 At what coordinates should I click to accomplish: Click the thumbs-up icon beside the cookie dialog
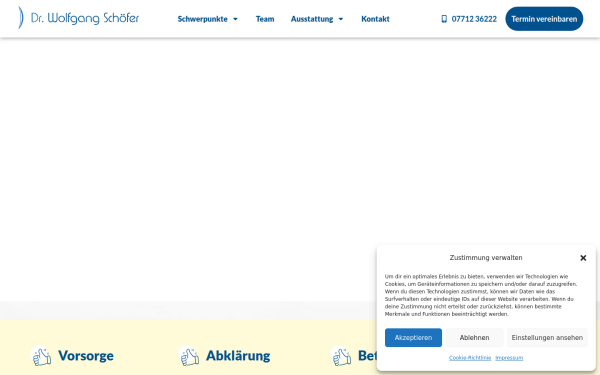(x=341, y=356)
